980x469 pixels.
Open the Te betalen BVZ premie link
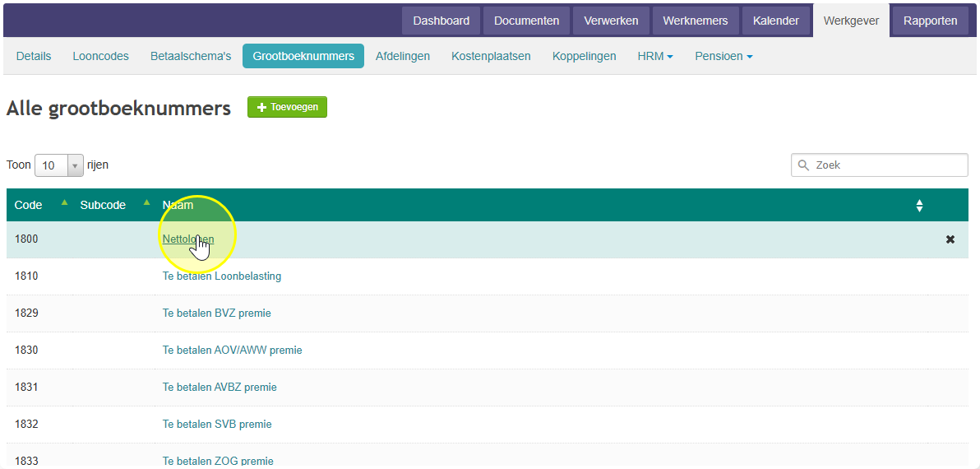click(x=217, y=313)
